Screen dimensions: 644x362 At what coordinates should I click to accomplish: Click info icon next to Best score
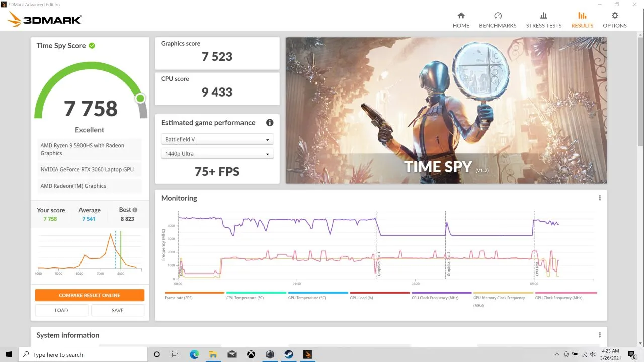pos(135,210)
